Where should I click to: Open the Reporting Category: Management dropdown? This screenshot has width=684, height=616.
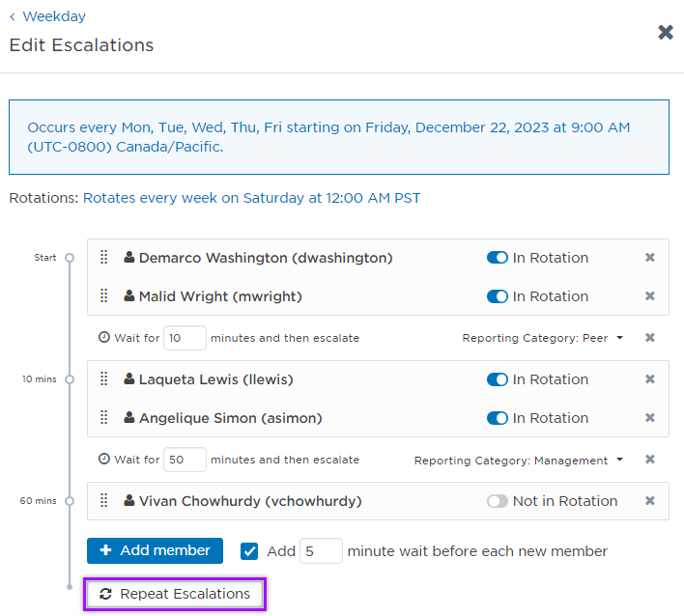tap(518, 461)
